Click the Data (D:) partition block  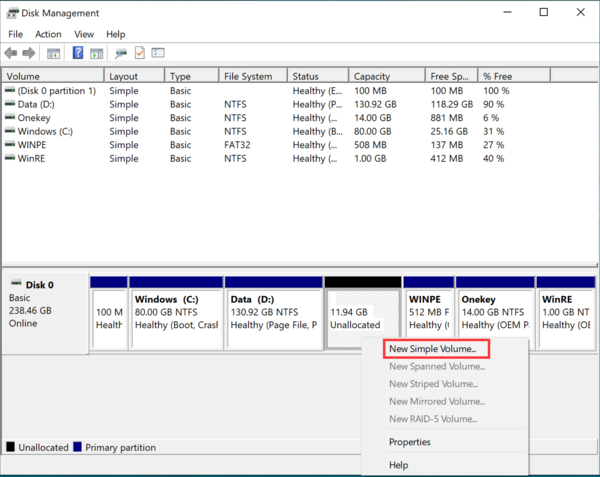pyautogui.click(x=273, y=313)
